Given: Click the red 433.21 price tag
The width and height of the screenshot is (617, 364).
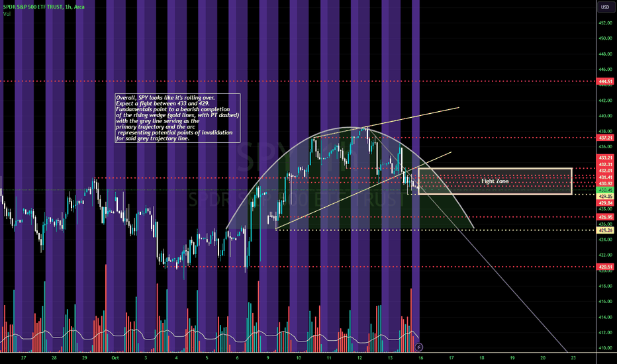Looking at the screenshot, I should pyautogui.click(x=606, y=158).
